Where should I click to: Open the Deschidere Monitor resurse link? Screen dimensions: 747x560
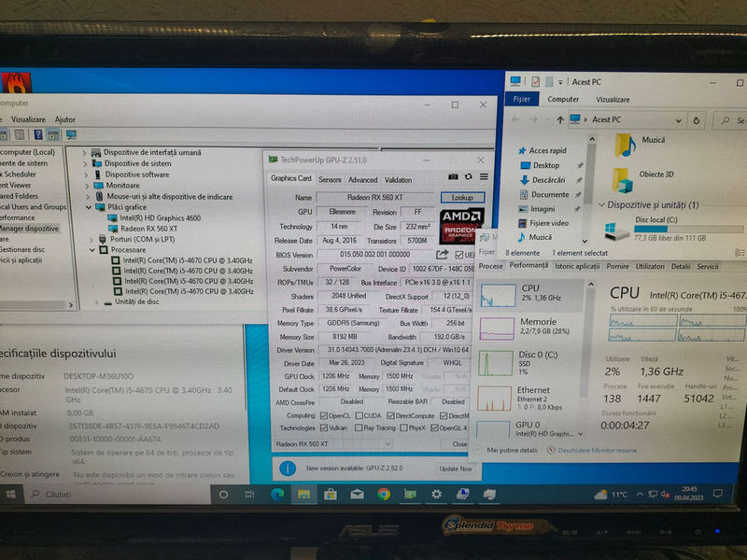[597, 450]
